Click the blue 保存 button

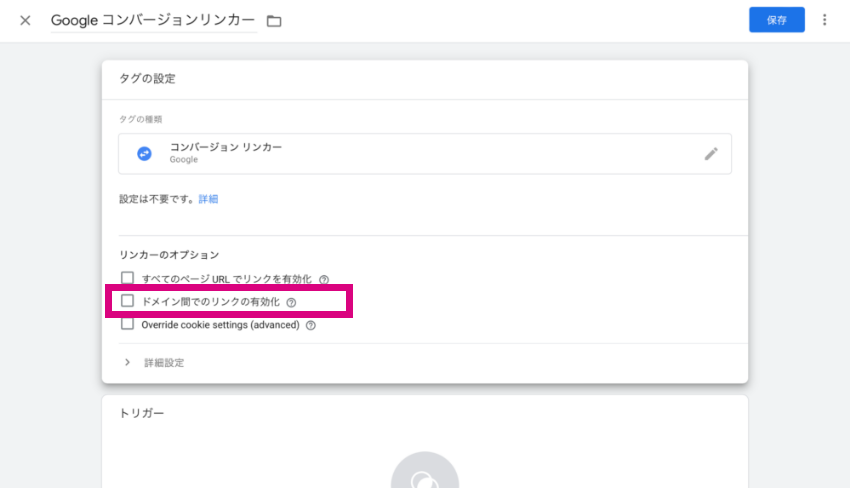[776, 20]
